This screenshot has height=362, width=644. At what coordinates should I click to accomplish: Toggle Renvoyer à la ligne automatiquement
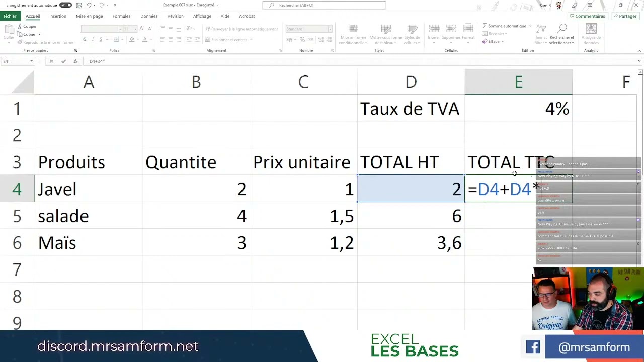coord(242,29)
